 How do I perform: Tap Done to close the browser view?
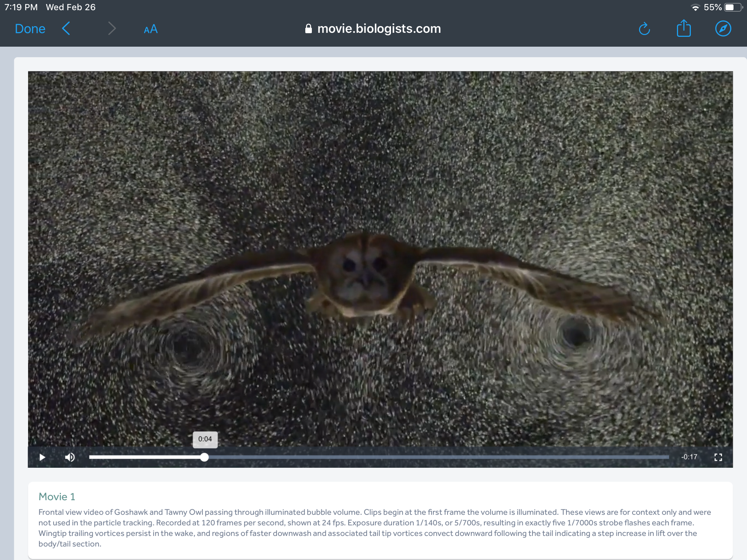point(30,29)
